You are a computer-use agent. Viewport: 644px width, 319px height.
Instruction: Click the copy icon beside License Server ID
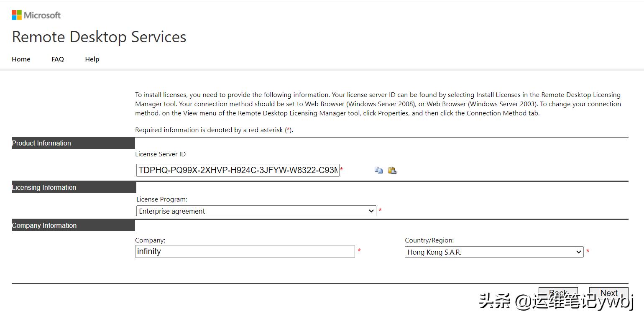tap(378, 170)
